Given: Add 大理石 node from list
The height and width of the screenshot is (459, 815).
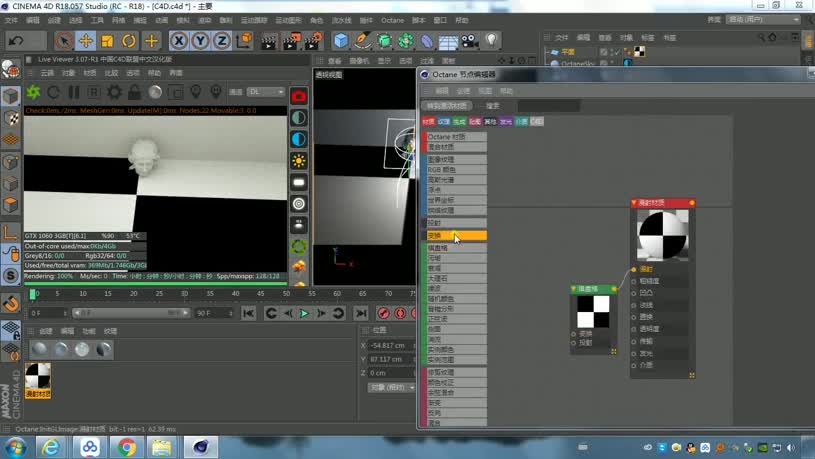Looking at the screenshot, I should click(455, 278).
